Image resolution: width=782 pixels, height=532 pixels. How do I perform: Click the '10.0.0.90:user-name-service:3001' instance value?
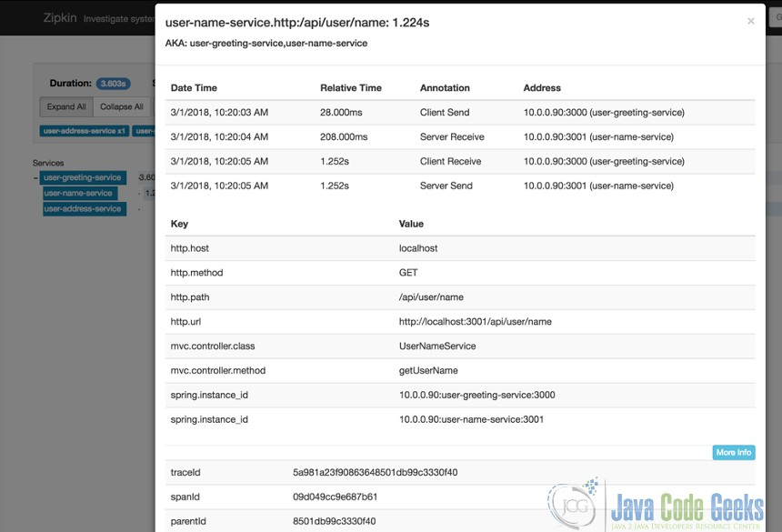pos(471,419)
